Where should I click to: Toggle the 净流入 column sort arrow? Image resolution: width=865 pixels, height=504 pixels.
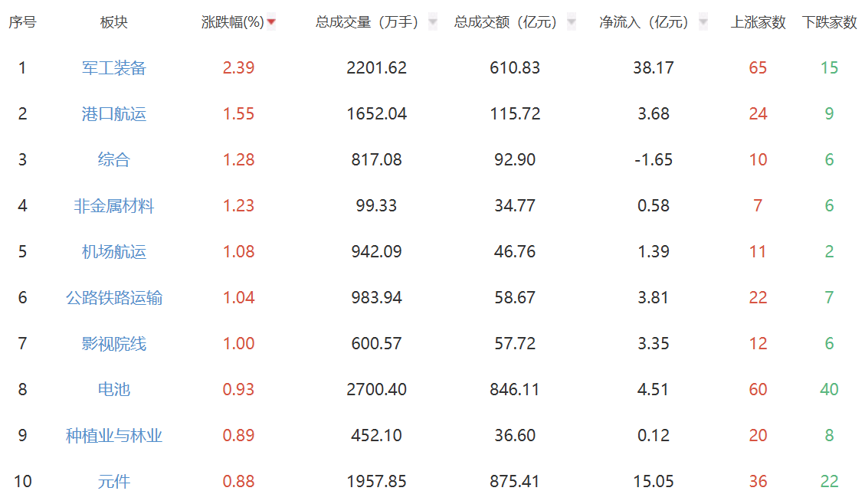point(703,23)
